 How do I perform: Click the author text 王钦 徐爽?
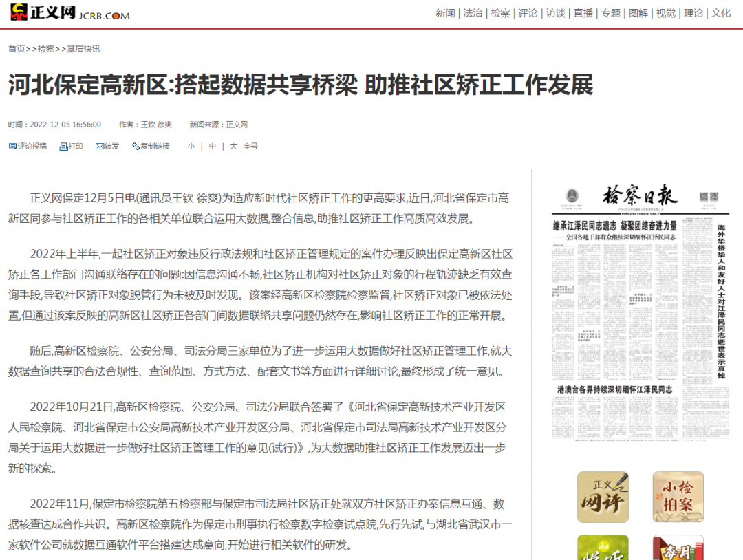(156, 125)
